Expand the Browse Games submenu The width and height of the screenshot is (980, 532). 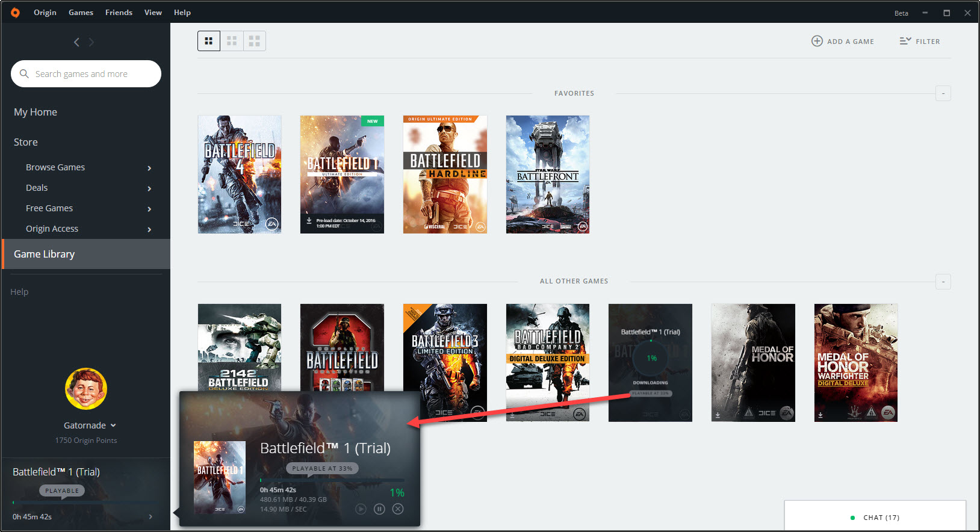[x=149, y=168]
